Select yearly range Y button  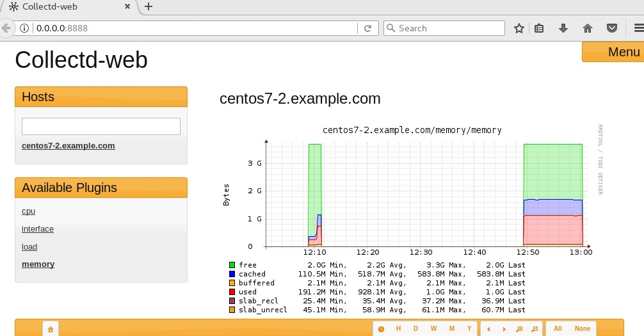[469, 328]
